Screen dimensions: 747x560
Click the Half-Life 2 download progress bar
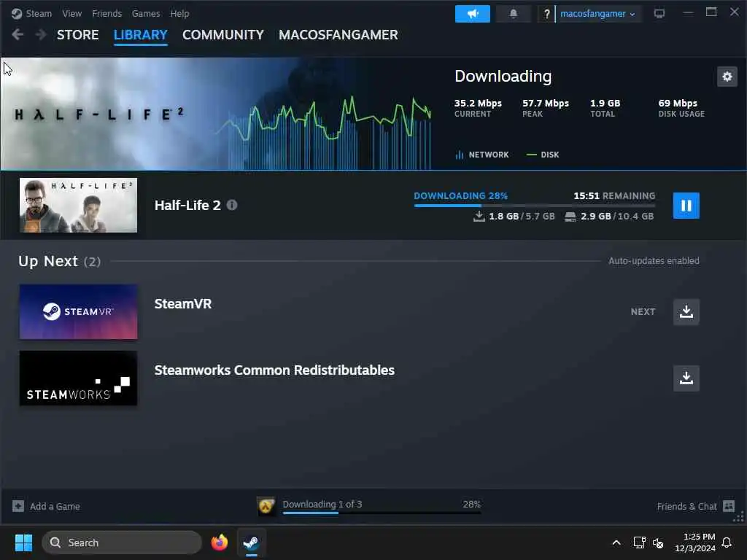535,206
